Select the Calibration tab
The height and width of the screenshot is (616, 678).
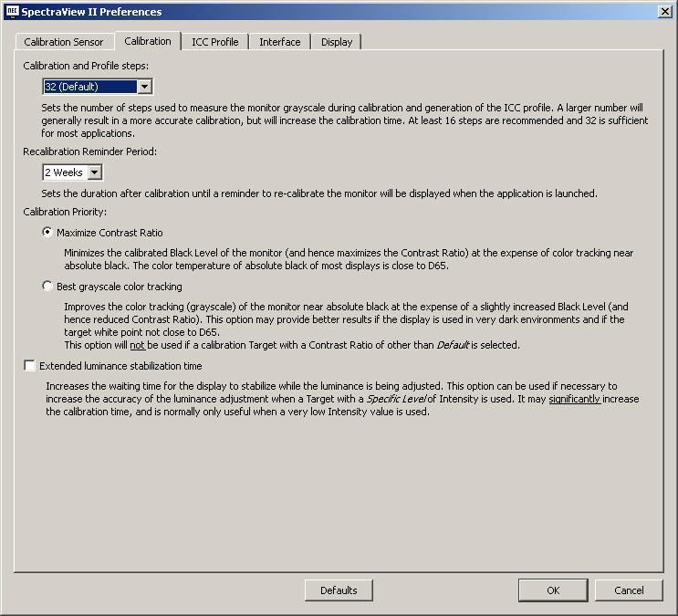click(148, 41)
